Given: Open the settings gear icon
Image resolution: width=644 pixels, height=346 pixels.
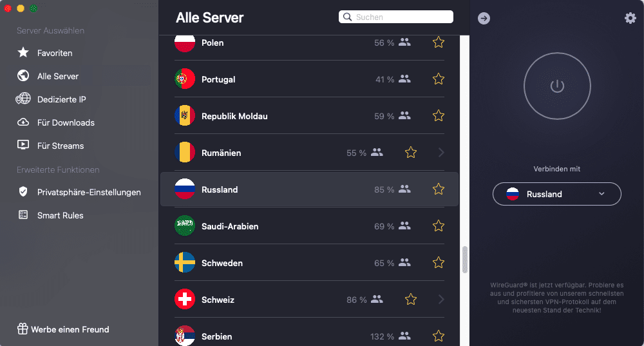Looking at the screenshot, I should 630,18.
